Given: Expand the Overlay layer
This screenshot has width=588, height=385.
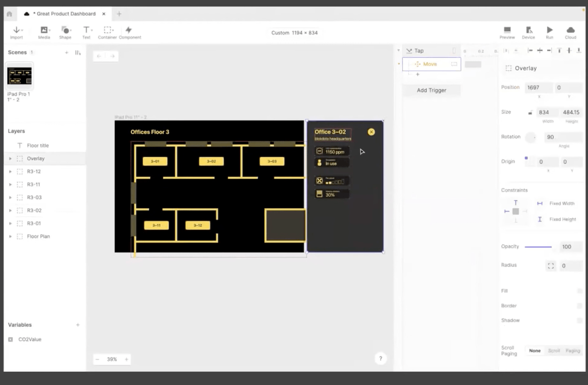Looking at the screenshot, I should point(10,158).
